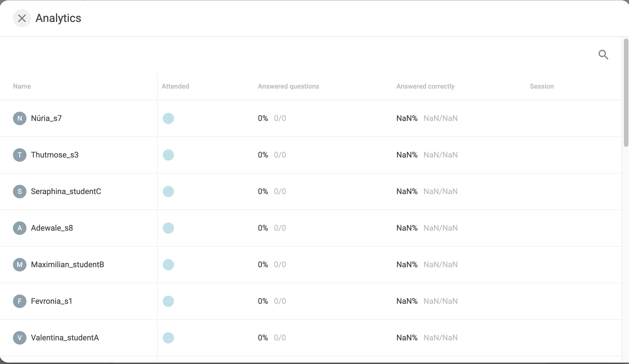The height and width of the screenshot is (364, 629).
Task: Click Fevronia_s1 avatar icon
Action: click(x=20, y=301)
